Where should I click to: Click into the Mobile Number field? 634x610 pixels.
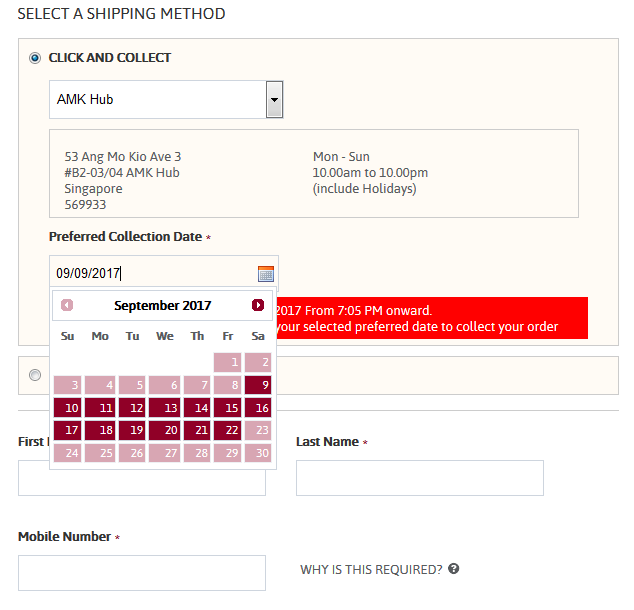pyautogui.click(x=142, y=573)
